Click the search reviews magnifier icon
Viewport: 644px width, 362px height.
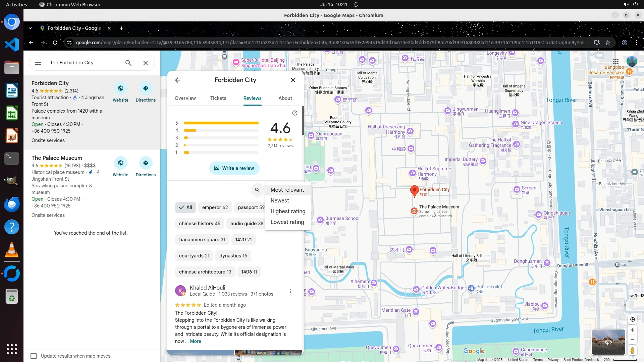tap(257, 190)
